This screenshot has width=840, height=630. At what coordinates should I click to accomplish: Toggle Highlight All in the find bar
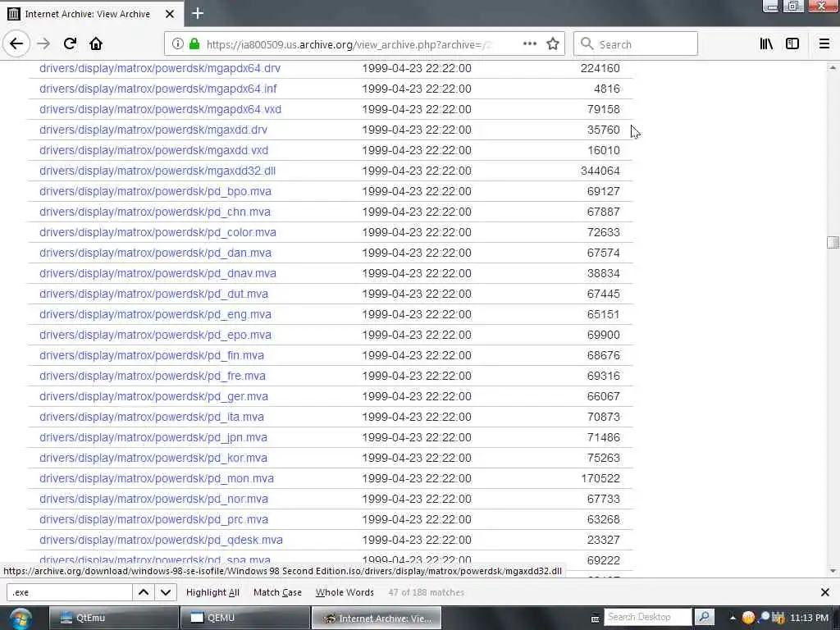click(212, 592)
